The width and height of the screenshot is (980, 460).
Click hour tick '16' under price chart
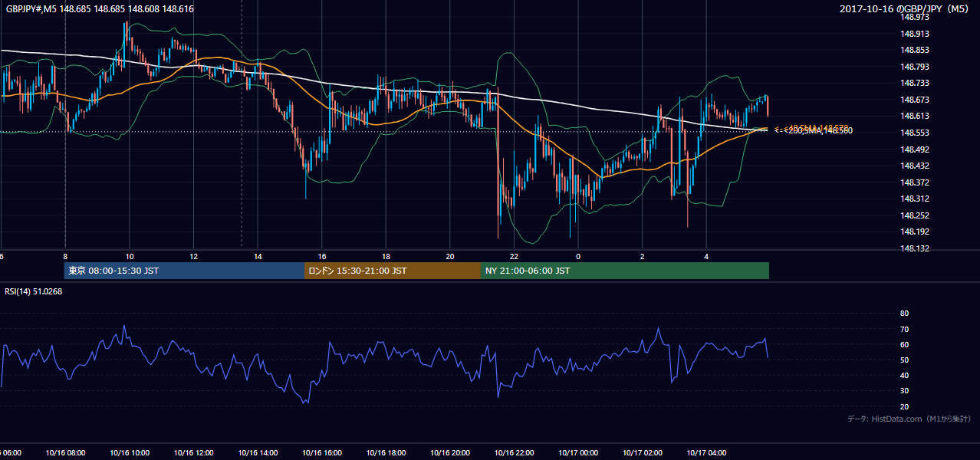[x=321, y=256]
